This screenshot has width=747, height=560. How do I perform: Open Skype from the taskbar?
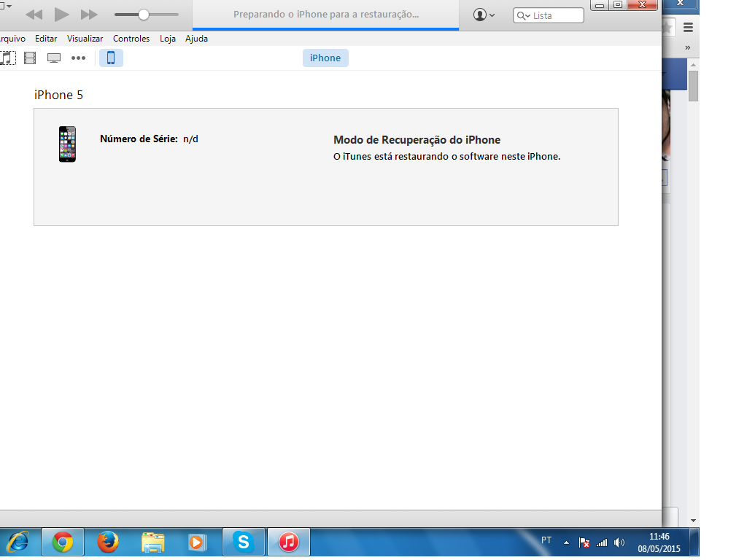point(244,542)
